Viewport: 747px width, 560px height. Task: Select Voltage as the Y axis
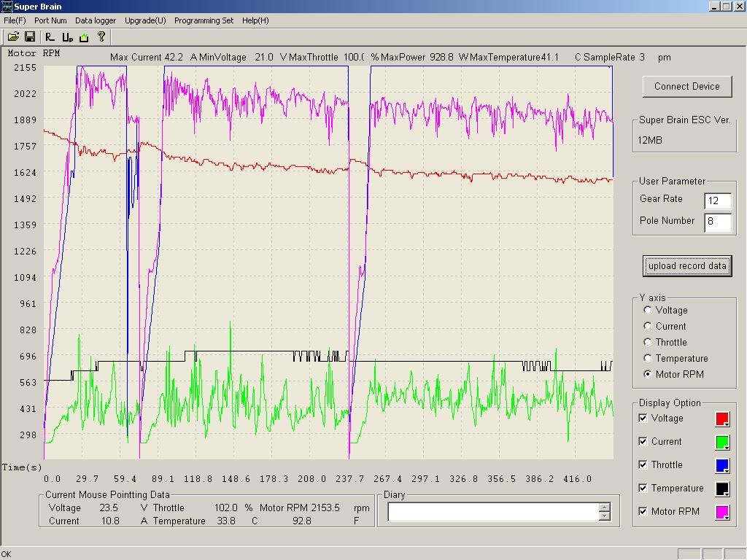coord(648,310)
